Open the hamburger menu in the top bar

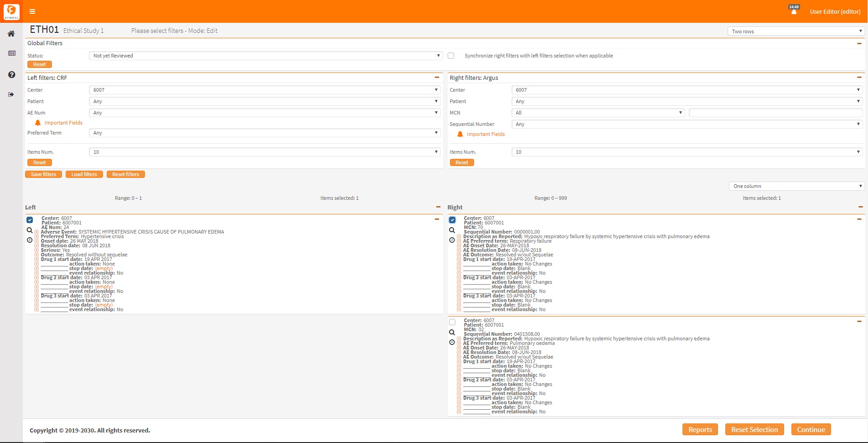32,11
